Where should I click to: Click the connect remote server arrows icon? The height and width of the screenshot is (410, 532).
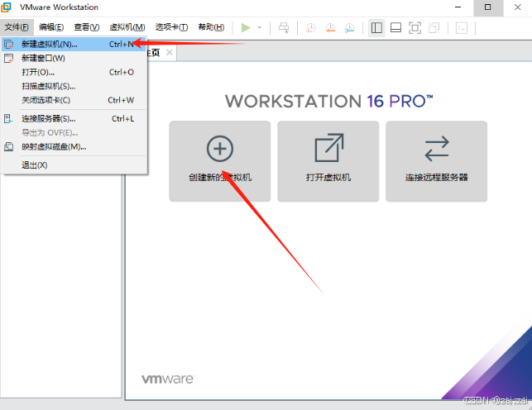(x=437, y=149)
